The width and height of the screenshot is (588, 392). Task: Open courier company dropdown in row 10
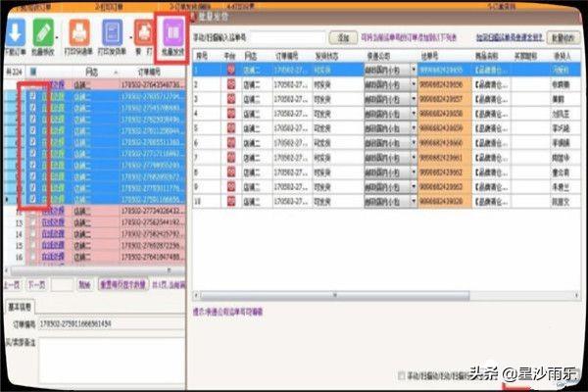click(414, 202)
